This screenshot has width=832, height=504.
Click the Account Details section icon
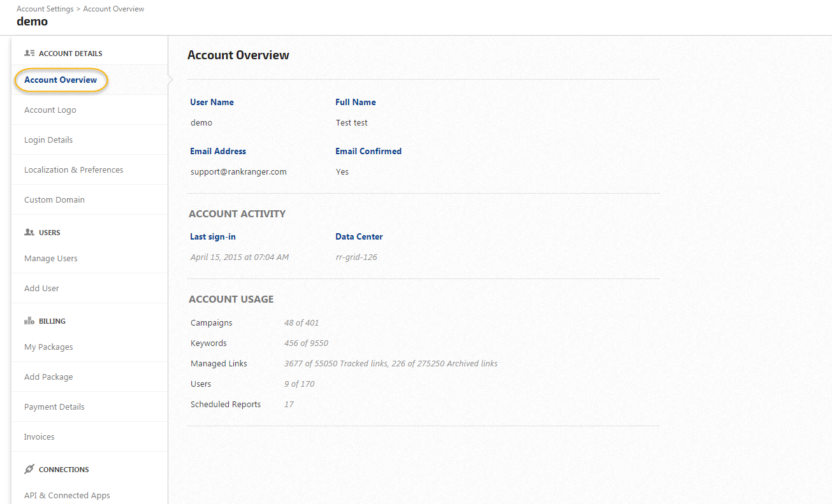[x=29, y=54]
